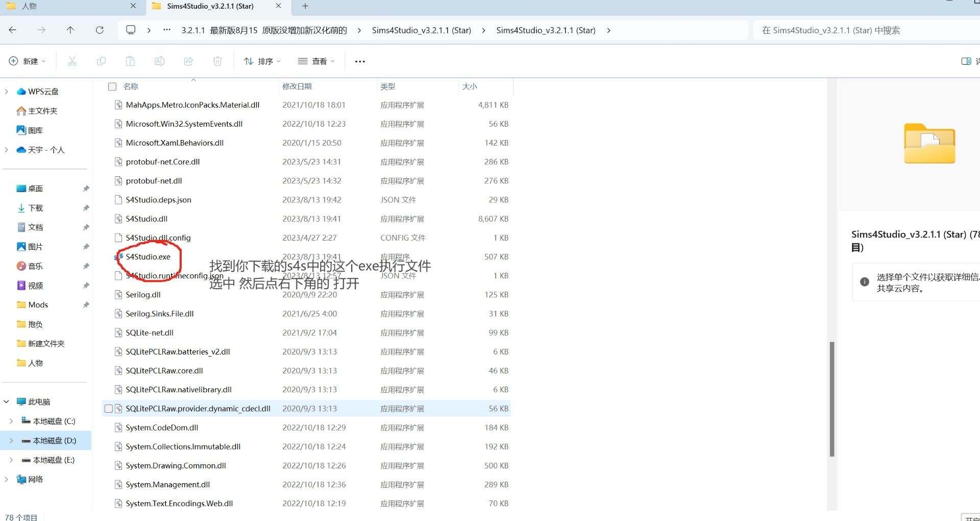Click the middle Sims4Studio_v3.2.1.1 breadcrumb
The width and height of the screenshot is (980, 521).
(422, 30)
